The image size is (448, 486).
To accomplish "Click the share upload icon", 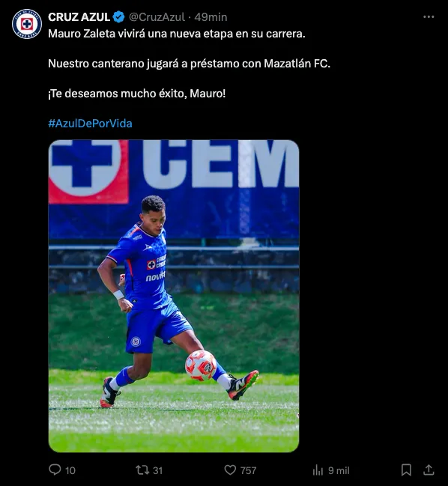I will (429, 470).
